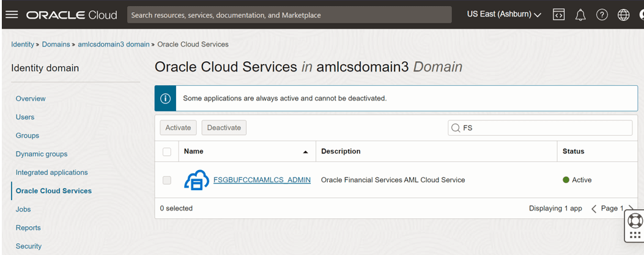This screenshot has width=644, height=255.
Task: Click the 'Displaying 1 app' text
Action: point(555,209)
